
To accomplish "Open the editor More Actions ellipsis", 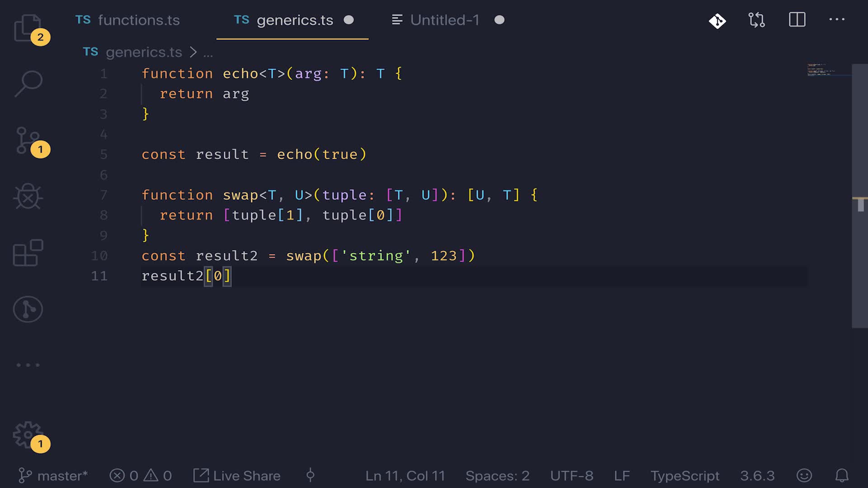I will click(837, 19).
